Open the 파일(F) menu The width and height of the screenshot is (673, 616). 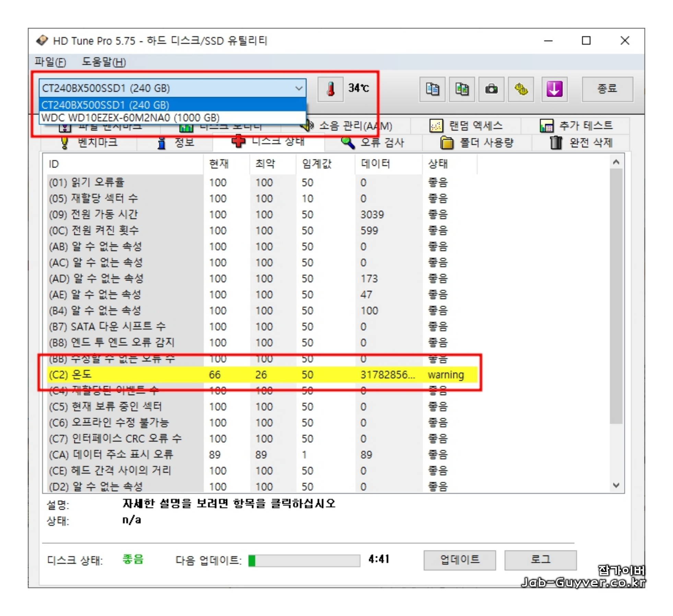tap(50, 62)
